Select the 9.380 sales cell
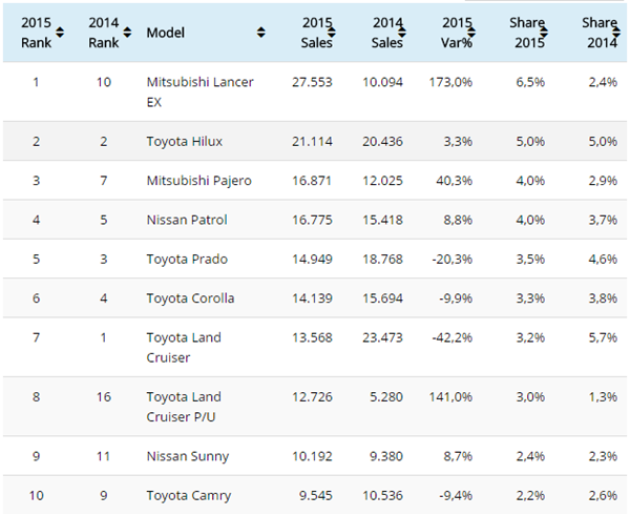Image resolution: width=630 pixels, height=515 pixels. (x=386, y=456)
